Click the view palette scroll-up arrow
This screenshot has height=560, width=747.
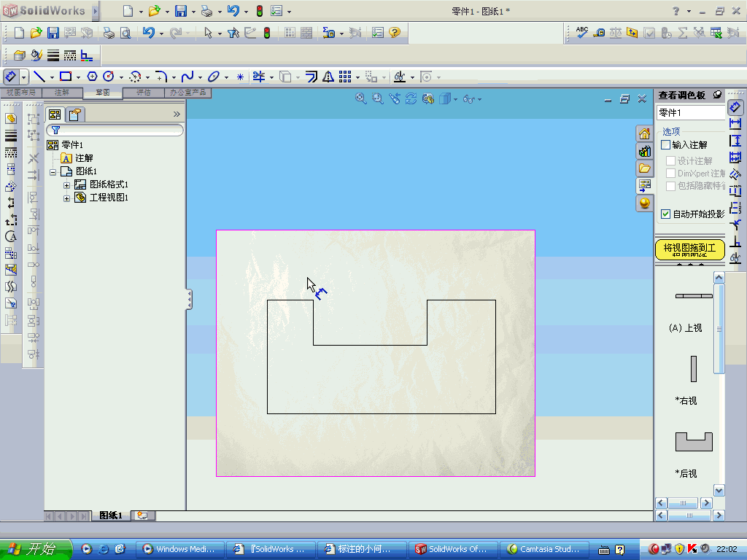[x=719, y=278]
